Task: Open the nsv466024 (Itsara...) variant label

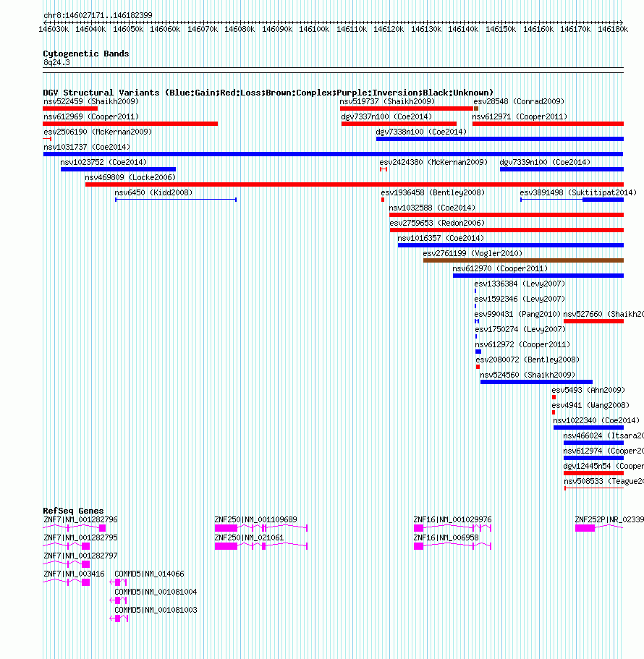Action: (603, 435)
